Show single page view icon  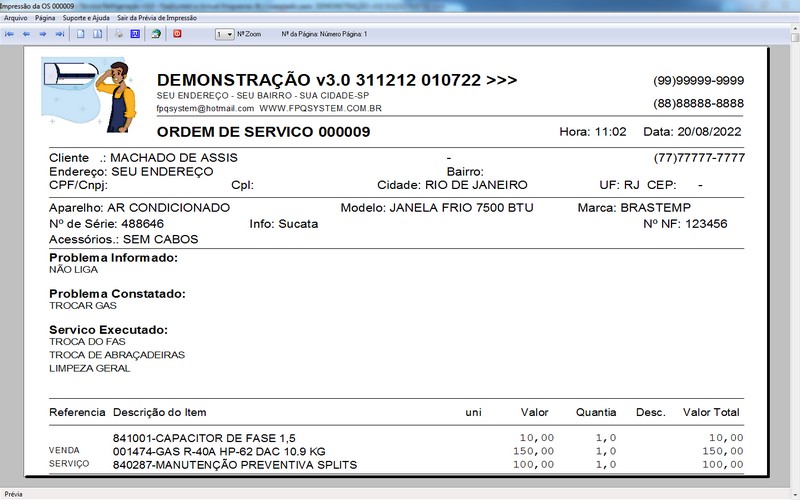[81, 34]
